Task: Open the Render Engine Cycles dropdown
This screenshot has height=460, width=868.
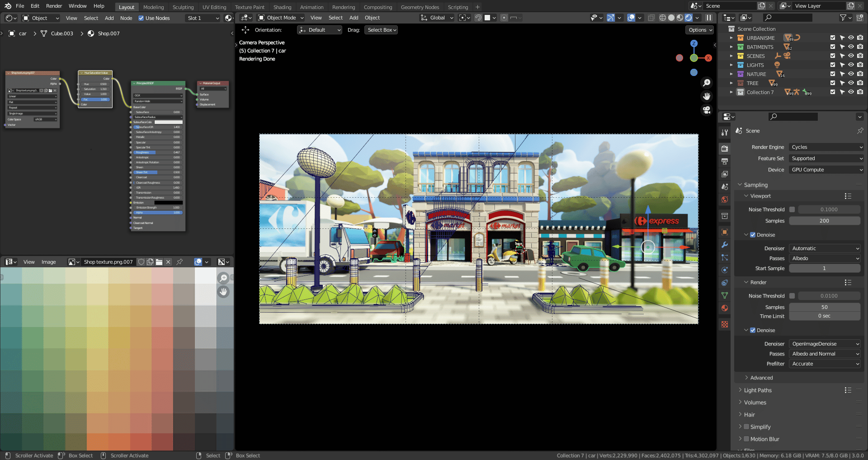Action: click(827, 147)
